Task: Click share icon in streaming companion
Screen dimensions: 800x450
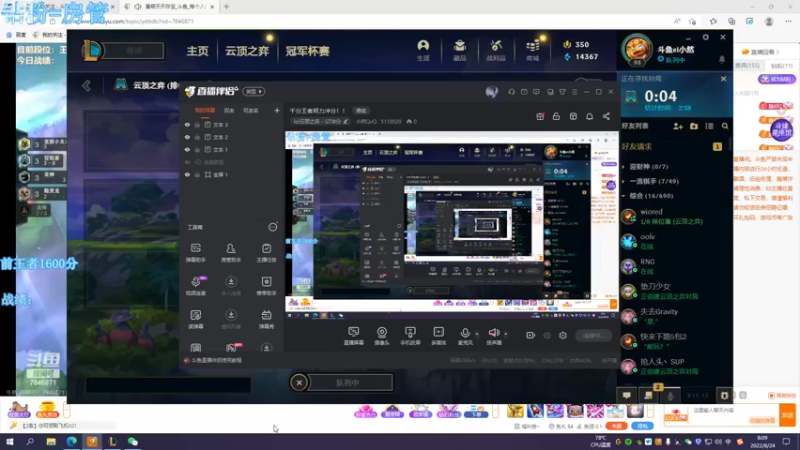Action: [x=606, y=117]
